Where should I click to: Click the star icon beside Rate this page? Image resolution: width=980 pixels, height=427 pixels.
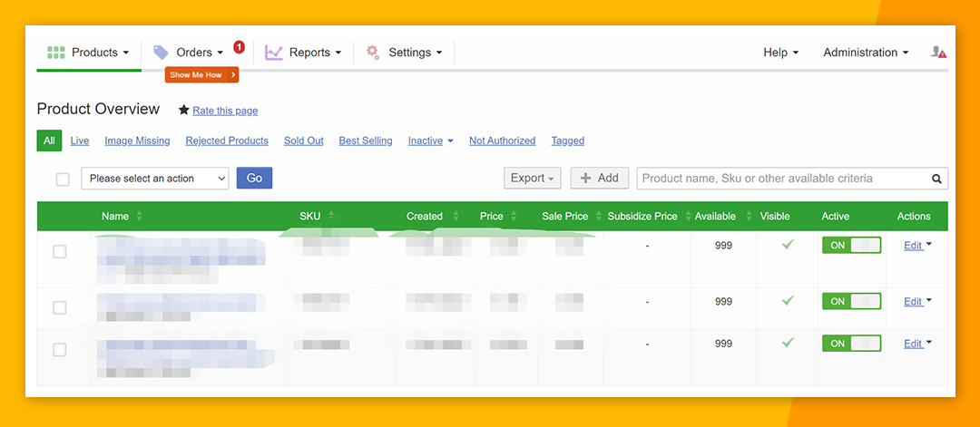click(x=183, y=110)
